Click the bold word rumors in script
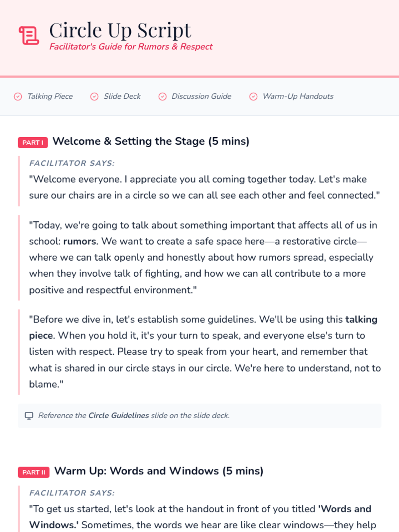This screenshot has height=532, width=399. pyautogui.click(x=79, y=241)
